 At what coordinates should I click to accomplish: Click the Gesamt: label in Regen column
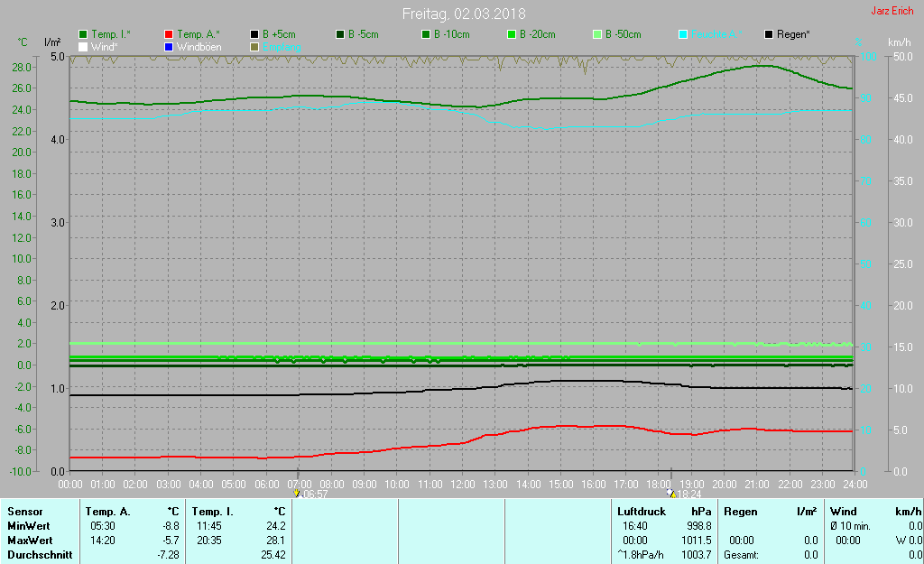[x=742, y=555]
